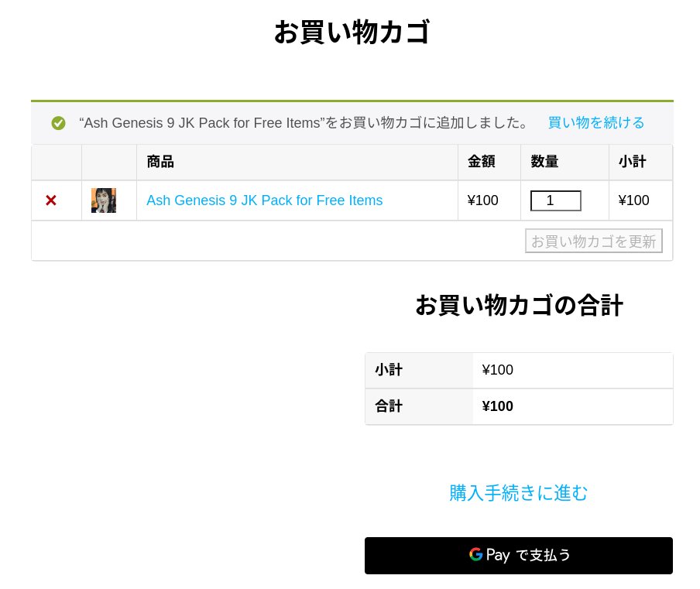Click the green checkmark success icon
Viewport: 700px width, 589px height.
tap(59, 123)
